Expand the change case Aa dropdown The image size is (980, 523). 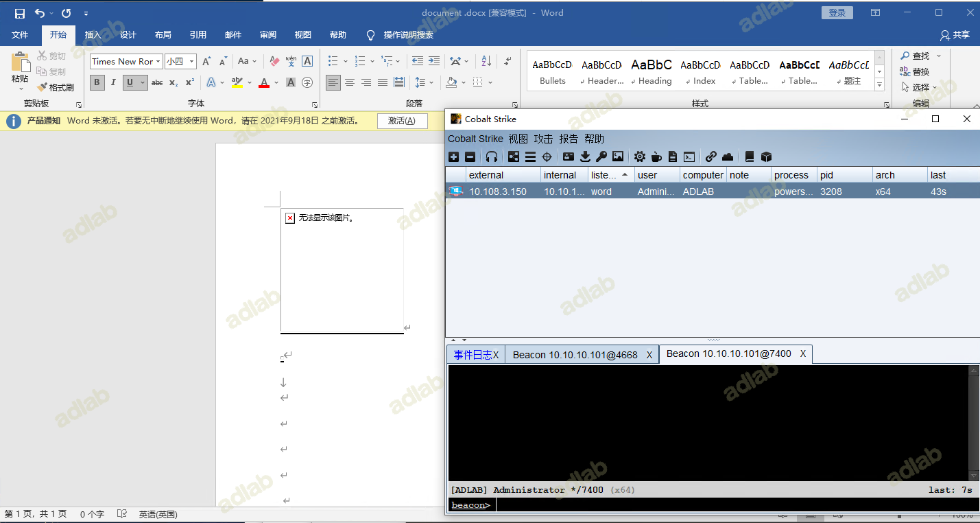coord(255,61)
